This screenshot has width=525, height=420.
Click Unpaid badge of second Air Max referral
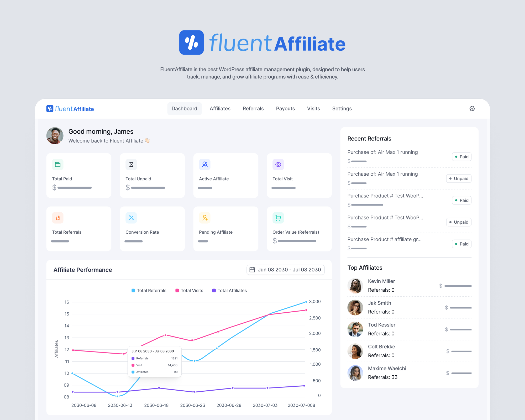pos(459,178)
